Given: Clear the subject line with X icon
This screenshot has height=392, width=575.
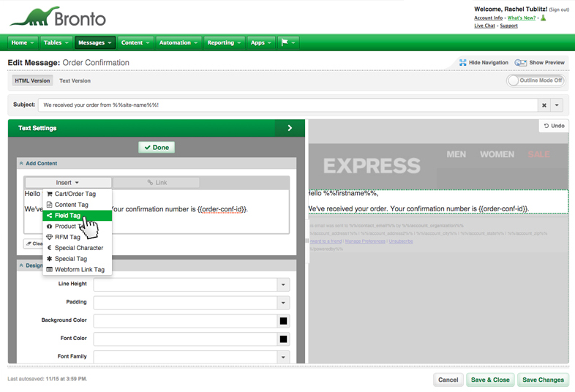Looking at the screenshot, I should [x=544, y=105].
